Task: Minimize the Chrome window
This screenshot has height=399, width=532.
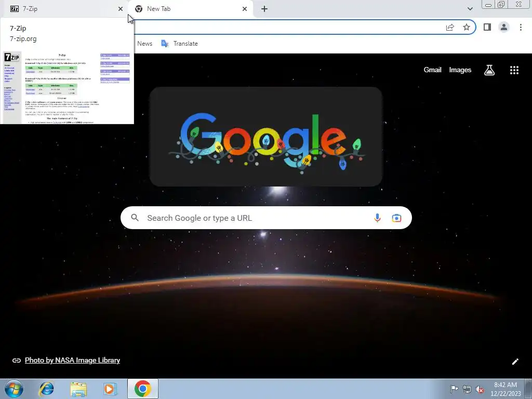Action: tap(488, 4)
